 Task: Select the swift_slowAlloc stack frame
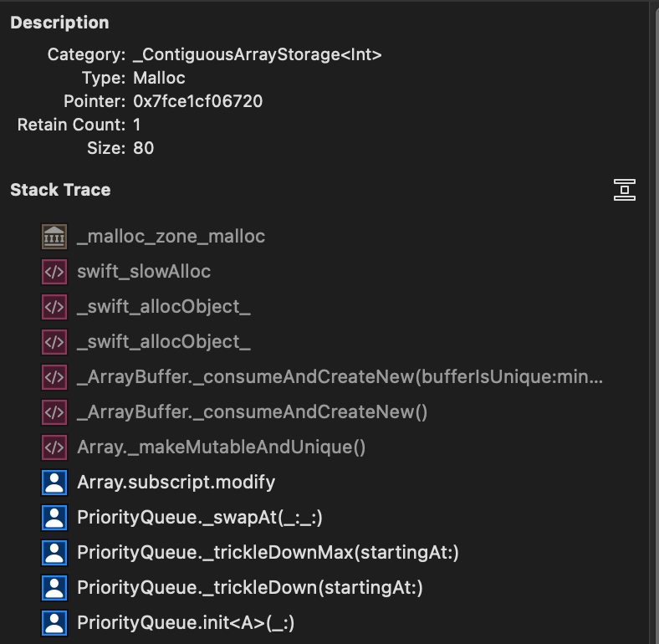[x=144, y=272]
